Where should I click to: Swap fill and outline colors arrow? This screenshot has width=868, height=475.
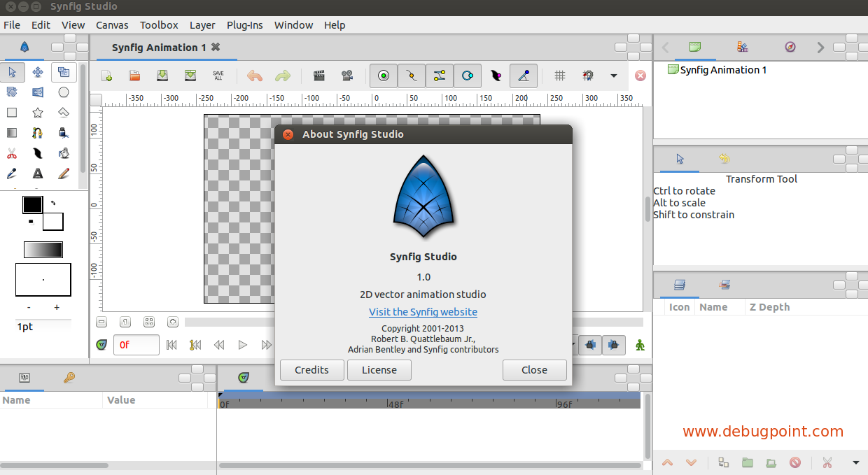[x=52, y=203]
